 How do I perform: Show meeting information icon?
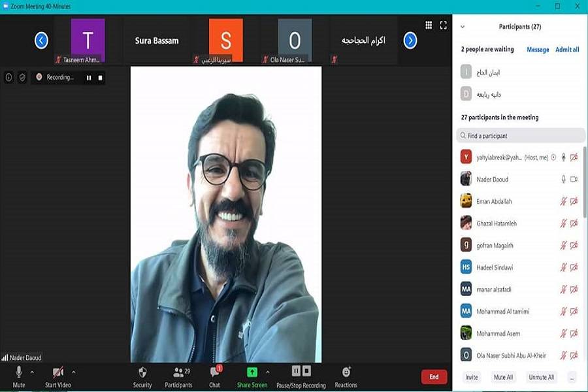point(8,77)
